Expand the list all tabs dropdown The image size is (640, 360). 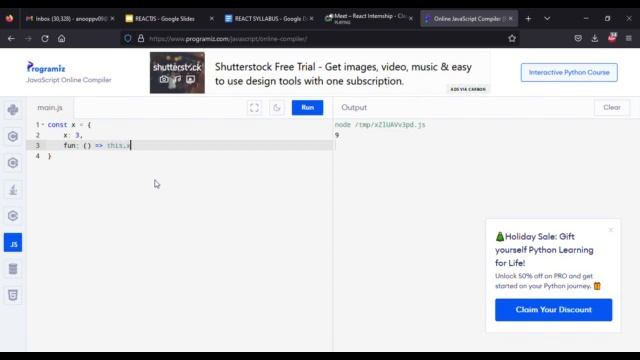click(547, 19)
